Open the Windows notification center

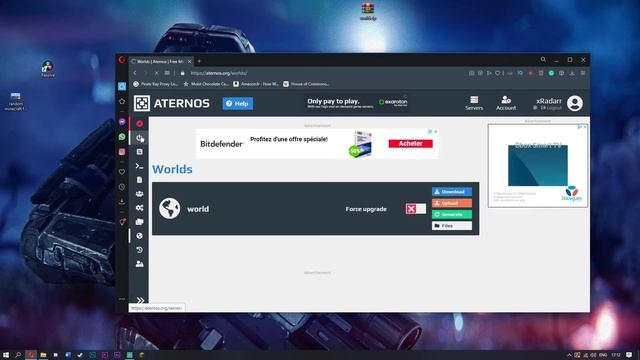pos(629,355)
